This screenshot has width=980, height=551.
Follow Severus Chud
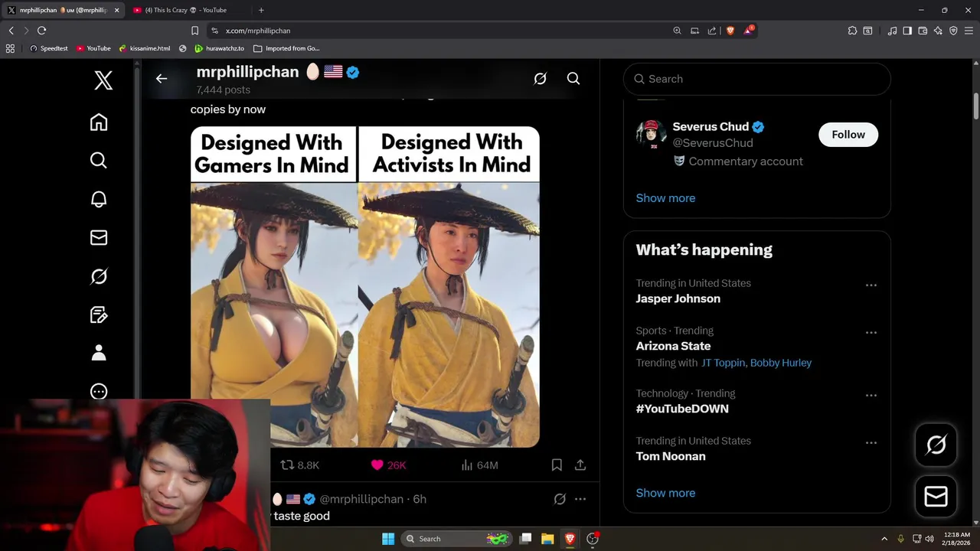tap(848, 134)
